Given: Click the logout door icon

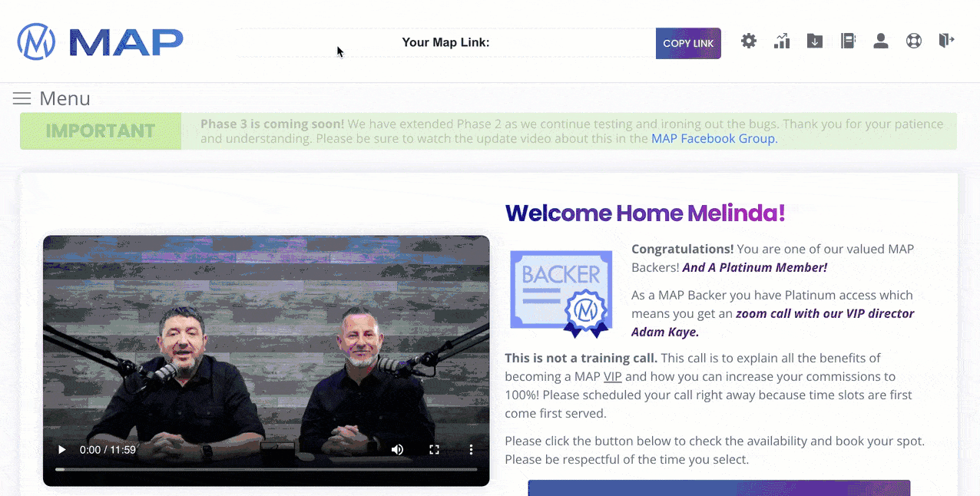Looking at the screenshot, I should tap(946, 41).
